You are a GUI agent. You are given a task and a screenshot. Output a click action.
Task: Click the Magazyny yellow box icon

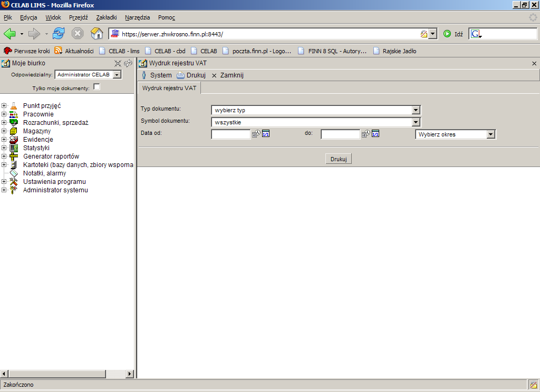(13, 131)
